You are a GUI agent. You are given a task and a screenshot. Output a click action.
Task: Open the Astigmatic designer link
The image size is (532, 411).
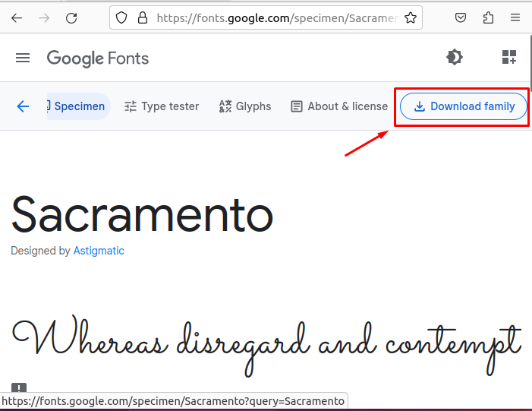tap(99, 251)
